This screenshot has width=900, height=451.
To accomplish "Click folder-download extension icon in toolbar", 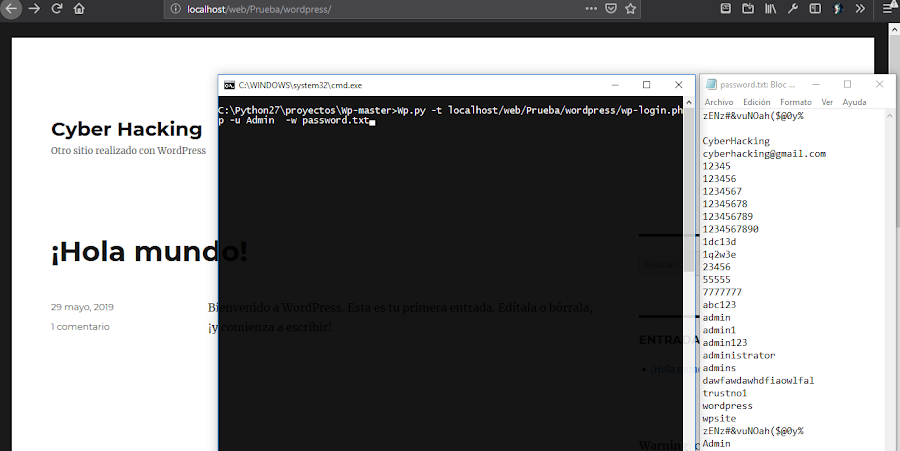I will pyautogui.click(x=748, y=9).
